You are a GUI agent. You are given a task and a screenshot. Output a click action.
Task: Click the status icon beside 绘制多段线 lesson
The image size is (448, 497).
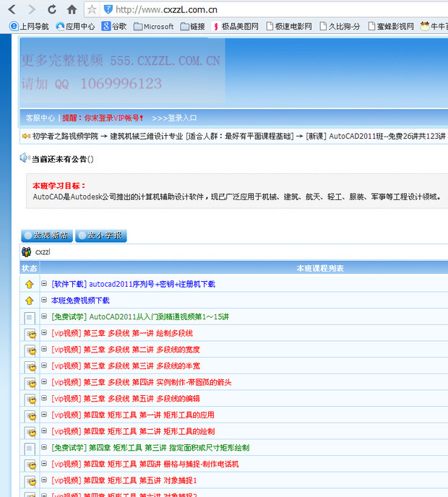click(30, 334)
